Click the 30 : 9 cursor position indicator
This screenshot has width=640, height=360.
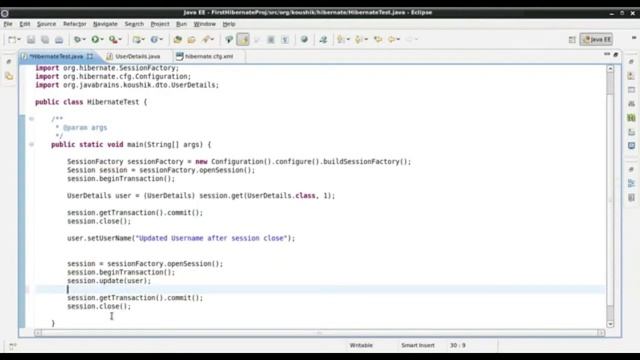458,345
